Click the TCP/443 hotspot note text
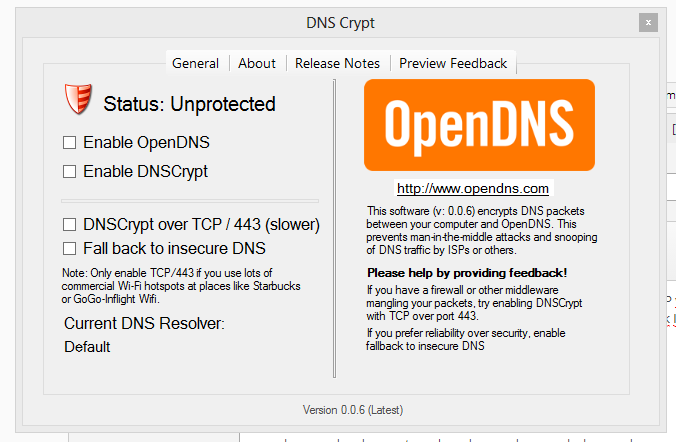The height and width of the screenshot is (442, 676). 166,286
